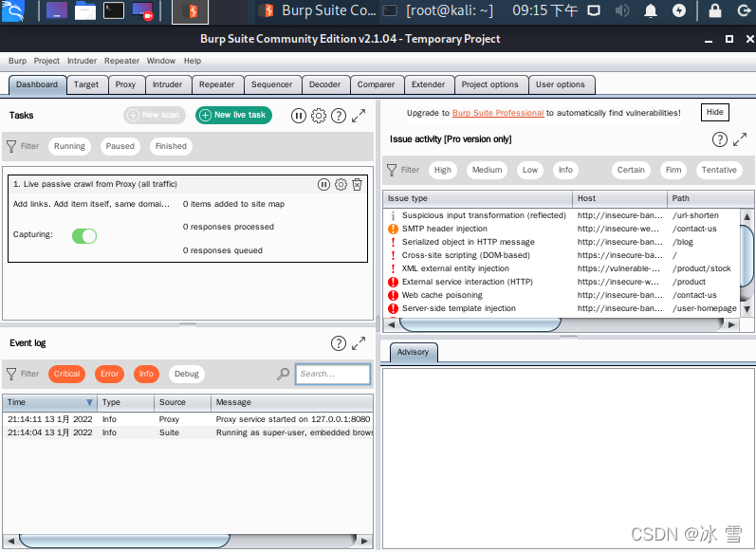Select the Server-side template injection issue
756x552 pixels.
pos(562,308)
